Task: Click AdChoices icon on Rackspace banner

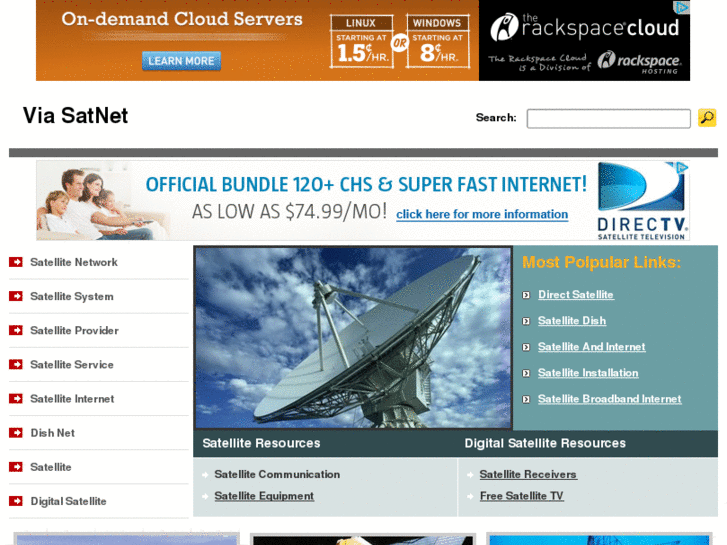Action: [x=682, y=7]
